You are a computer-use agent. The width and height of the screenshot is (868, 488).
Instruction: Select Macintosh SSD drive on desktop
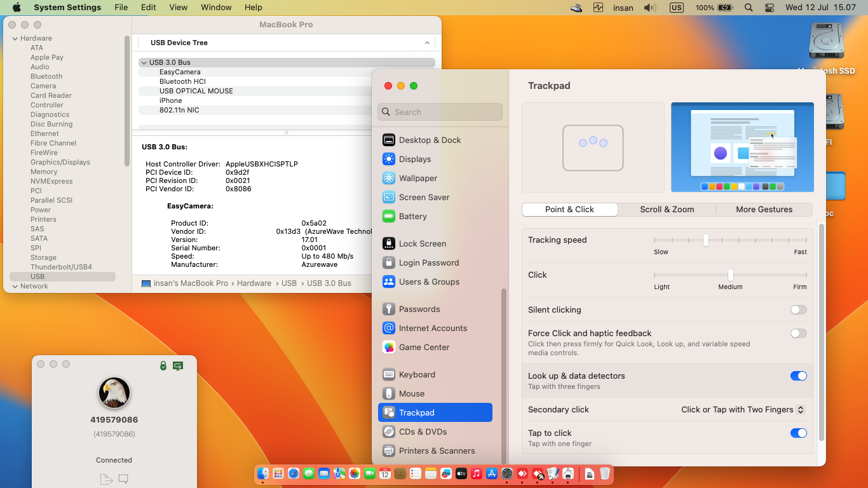point(826,49)
